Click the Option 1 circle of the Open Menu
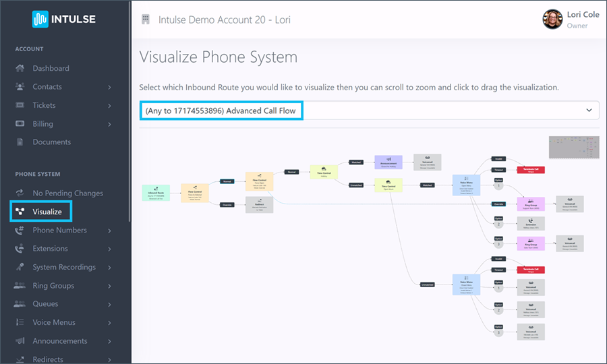Screen dimensions: 607x364 (x=498, y=185)
